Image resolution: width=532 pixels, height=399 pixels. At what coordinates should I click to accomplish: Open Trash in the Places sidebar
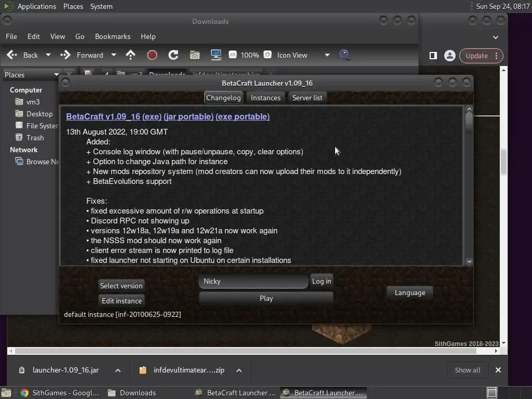point(30,138)
